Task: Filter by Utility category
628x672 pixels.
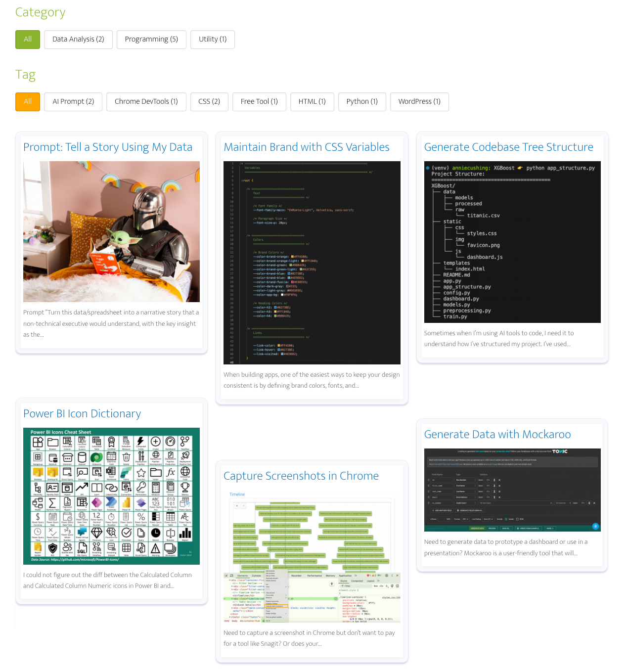Action: pyautogui.click(x=213, y=40)
